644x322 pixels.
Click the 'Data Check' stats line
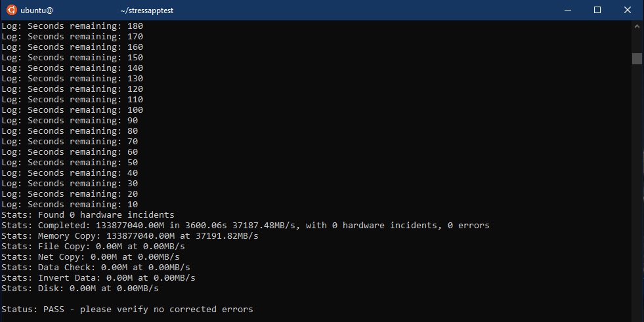(x=96, y=268)
